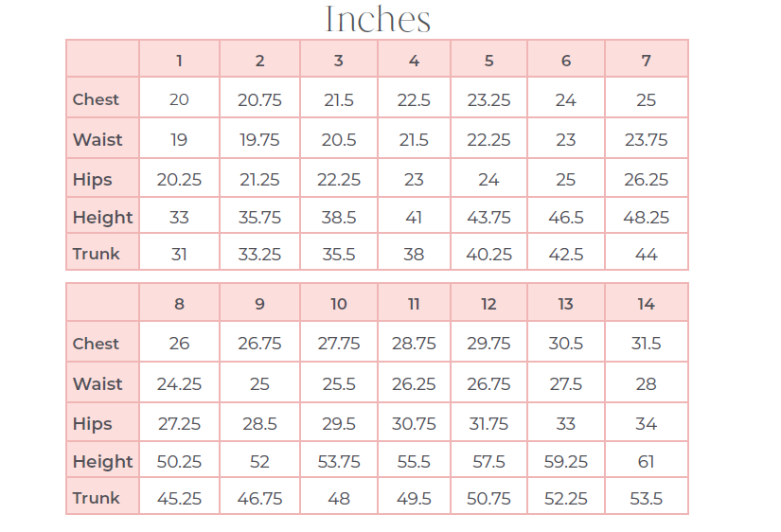Select size 1 column header

pyautogui.click(x=179, y=61)
